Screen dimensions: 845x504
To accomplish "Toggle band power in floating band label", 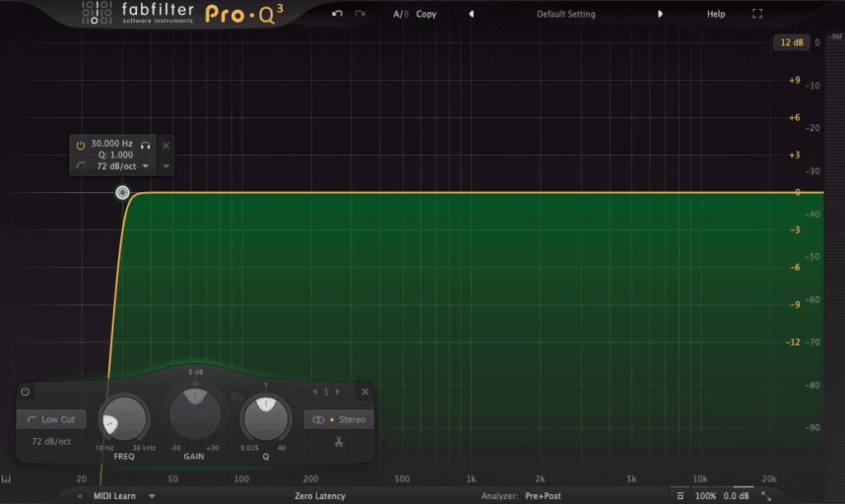I will click(80, 145).
